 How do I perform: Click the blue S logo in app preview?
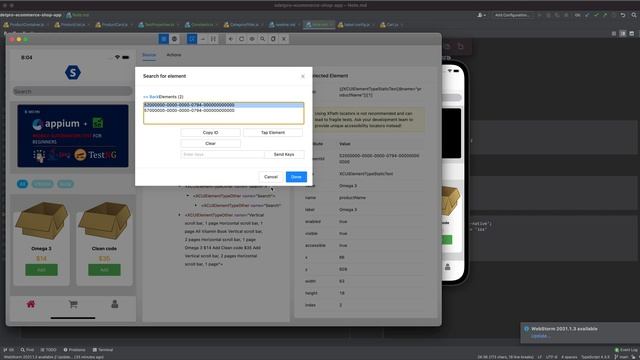click(x=73, y=73)
